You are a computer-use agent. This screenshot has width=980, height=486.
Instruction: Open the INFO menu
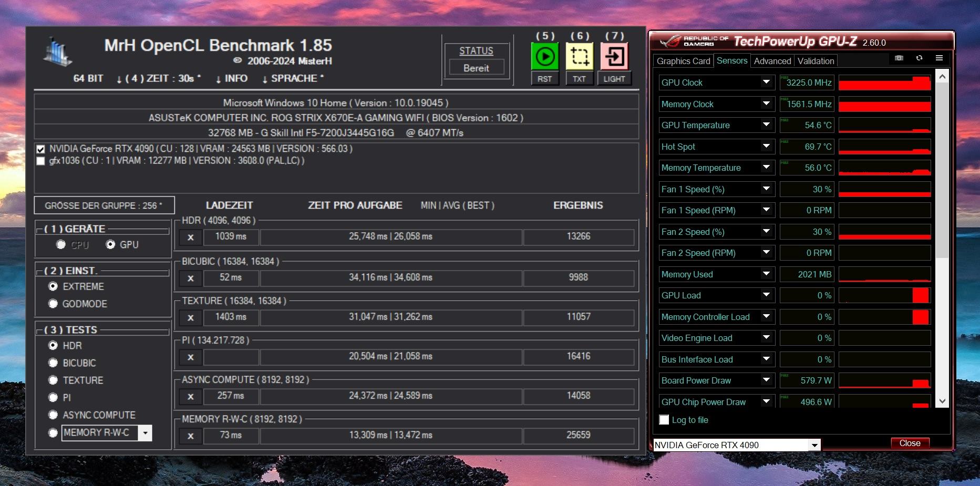point(232,79)
